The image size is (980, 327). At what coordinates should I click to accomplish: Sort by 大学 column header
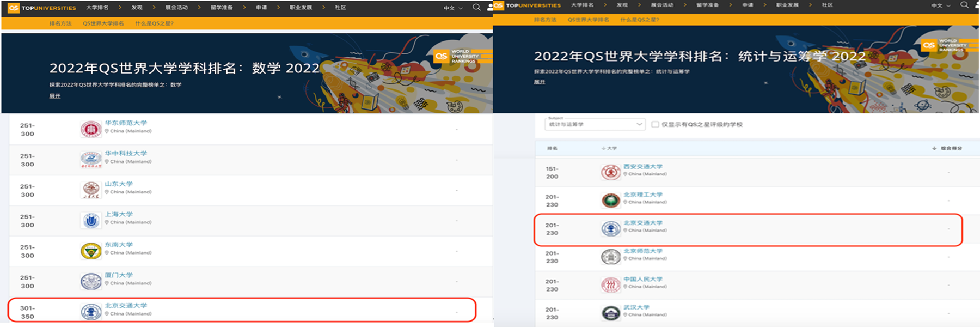(610, 148)
